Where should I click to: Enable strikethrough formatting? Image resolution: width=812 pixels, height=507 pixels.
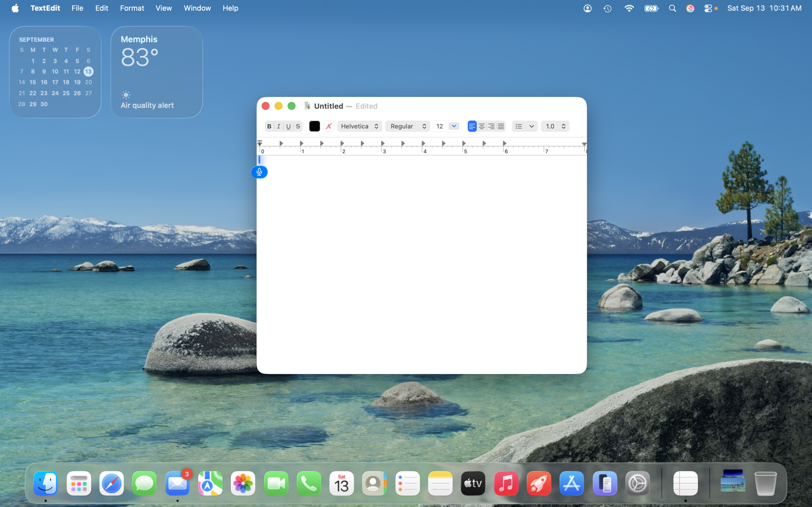[x=298, y=126]
